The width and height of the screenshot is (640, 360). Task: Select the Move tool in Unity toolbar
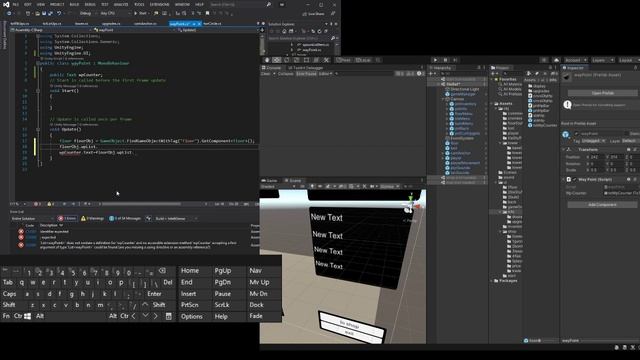click(277, 60)
